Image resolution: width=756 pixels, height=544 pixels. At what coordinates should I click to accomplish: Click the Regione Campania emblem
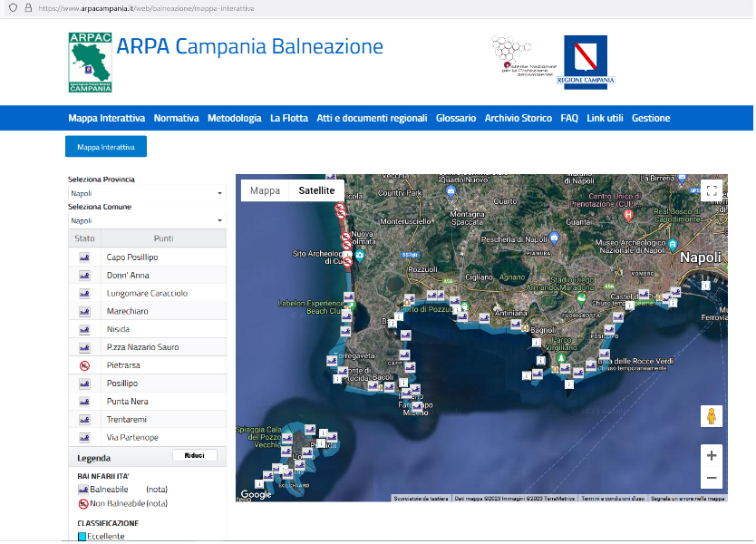point(586,62)
